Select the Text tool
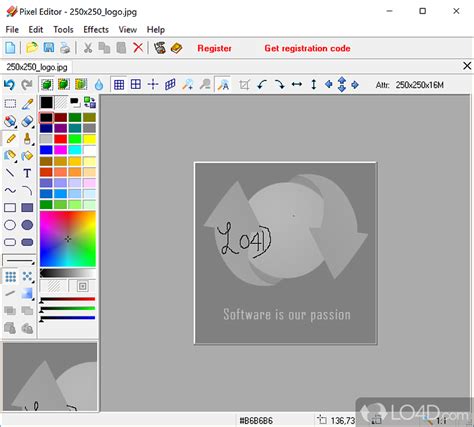 click(x=27, y=173)
